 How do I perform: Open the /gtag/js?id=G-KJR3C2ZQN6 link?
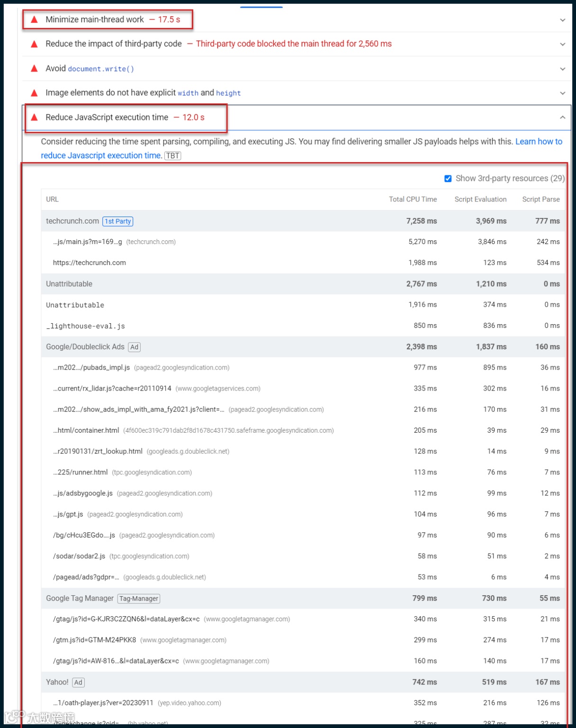(x=126, y=619)
